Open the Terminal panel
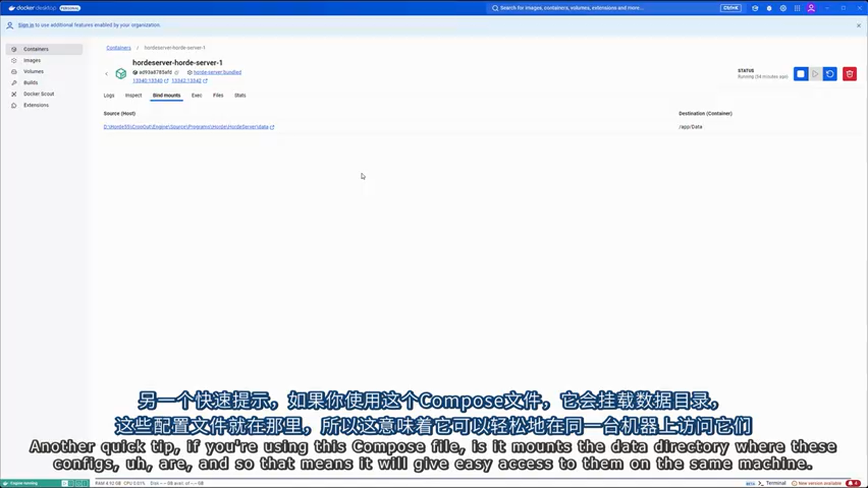 pyautogui.click(x=775, y=483)
